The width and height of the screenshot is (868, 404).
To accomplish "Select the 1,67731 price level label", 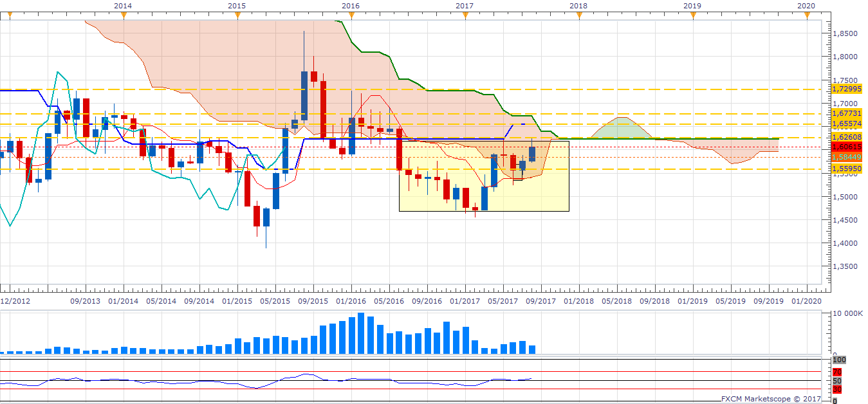I will (x=846, y=113).
